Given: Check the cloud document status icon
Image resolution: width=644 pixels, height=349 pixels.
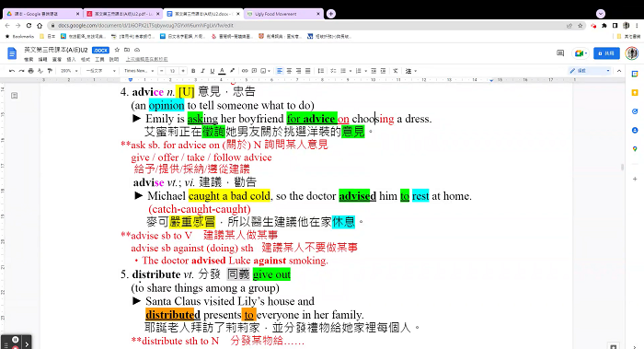Looking at the screenshot, I should tap(137, 50).
